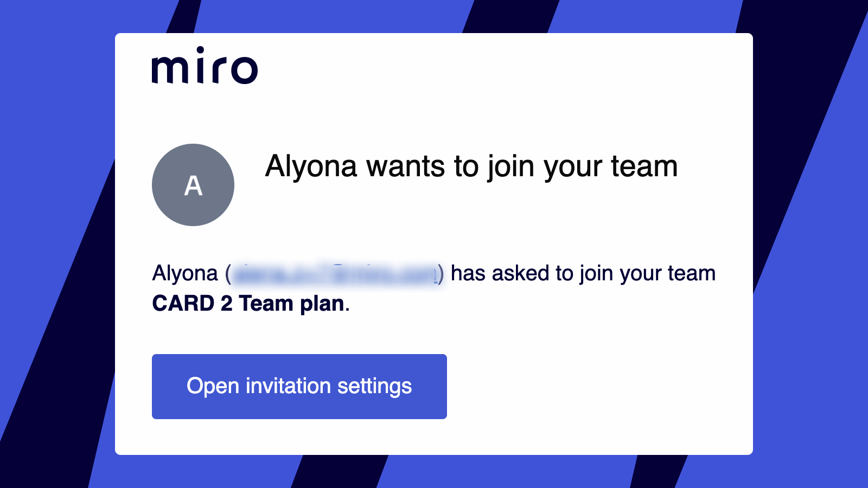Click the gray avatar circle with letter A
This screenshot has width=868, height=488.
click(193, 185)
